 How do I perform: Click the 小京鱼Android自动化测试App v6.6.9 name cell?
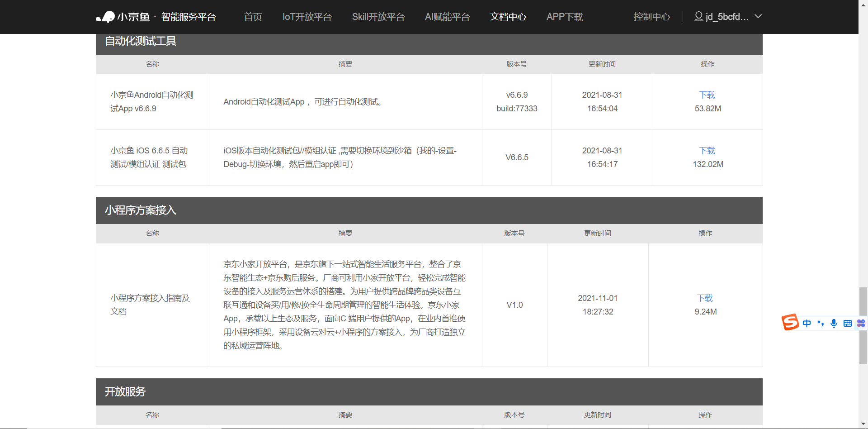coord(152,102)
